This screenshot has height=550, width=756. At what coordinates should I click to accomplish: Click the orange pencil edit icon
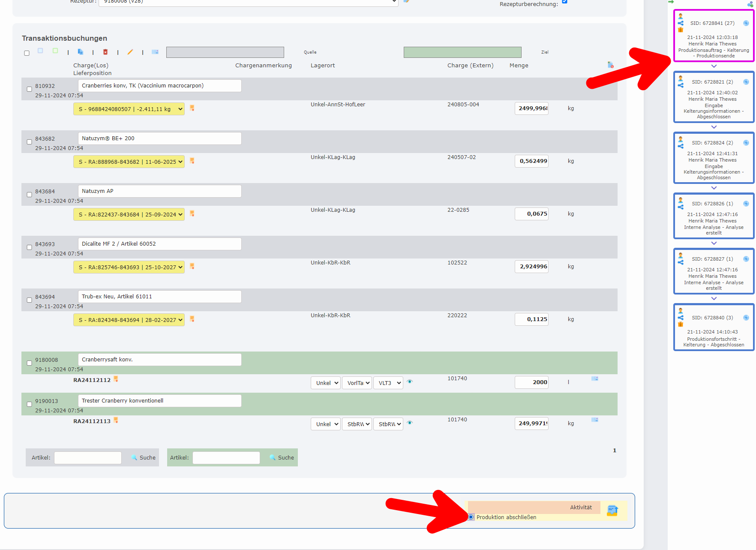(x=130, y=52)
